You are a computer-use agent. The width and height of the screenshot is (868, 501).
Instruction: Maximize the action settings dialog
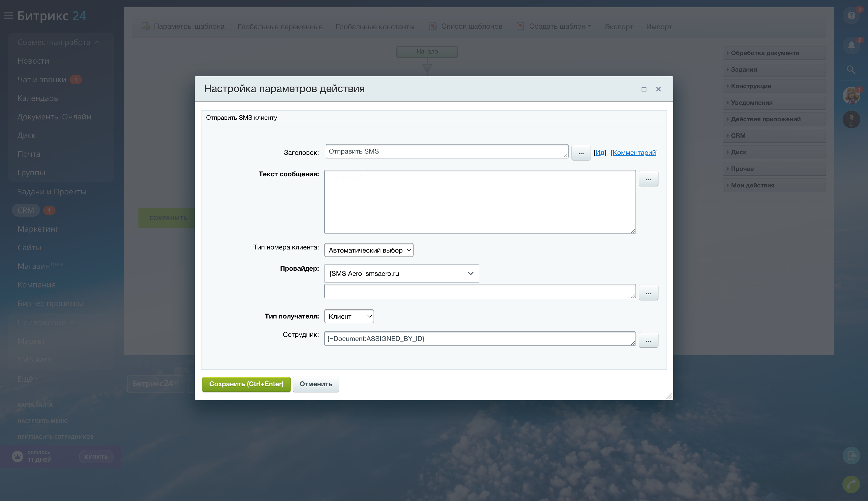pos(644,89)
